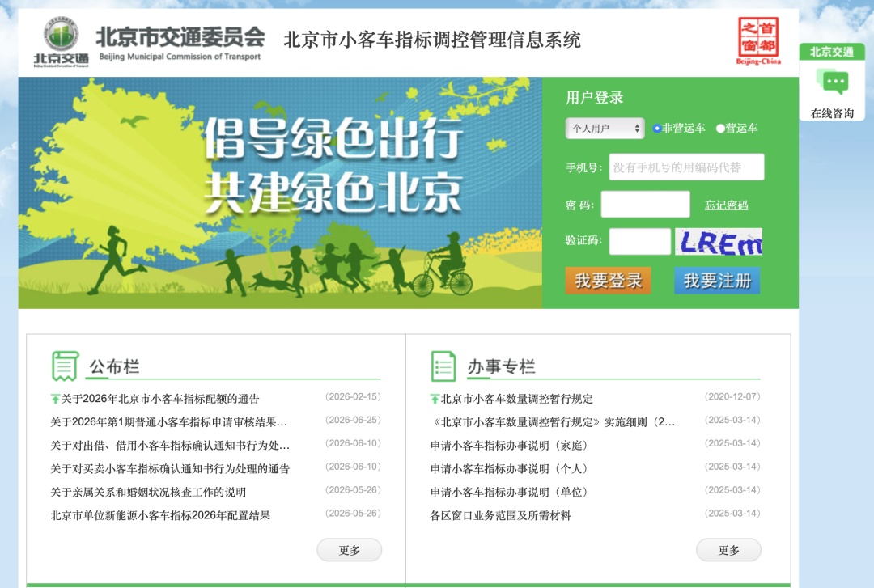
Task: Click pinned arrow icon beside 数量调控暂行规定
Action: (x=435, y=399)
